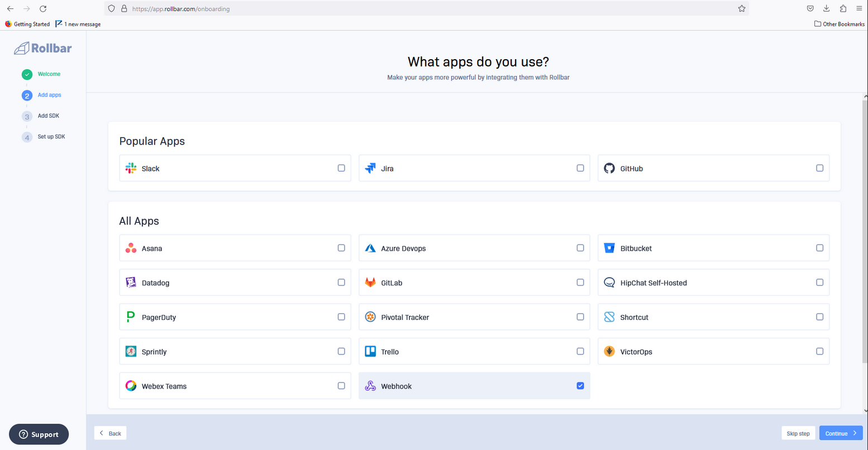Tick the PagerDuty checkbox

[x=341, y=317]
